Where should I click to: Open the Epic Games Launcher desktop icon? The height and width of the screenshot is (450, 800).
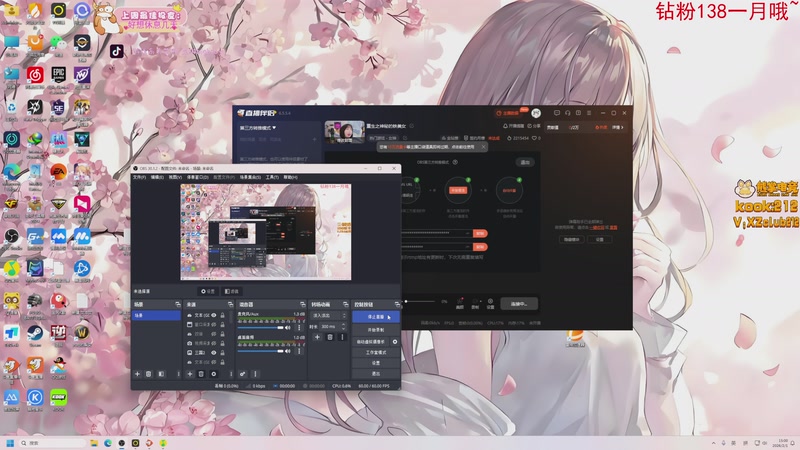pos(58,75)
